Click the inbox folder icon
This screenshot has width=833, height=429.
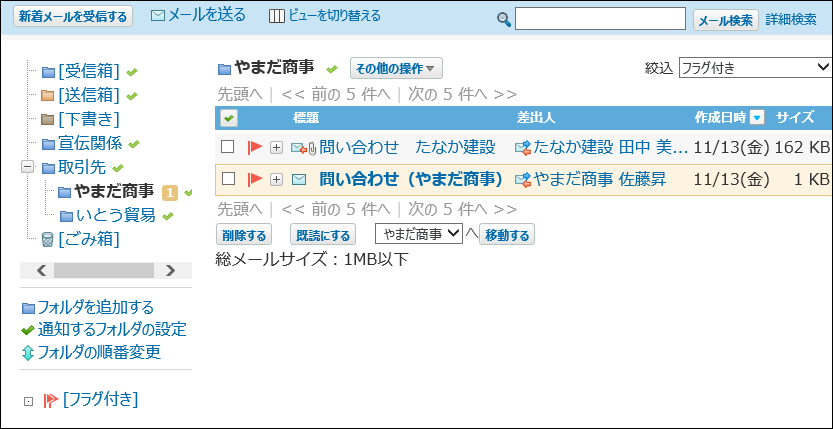(48, 71)
